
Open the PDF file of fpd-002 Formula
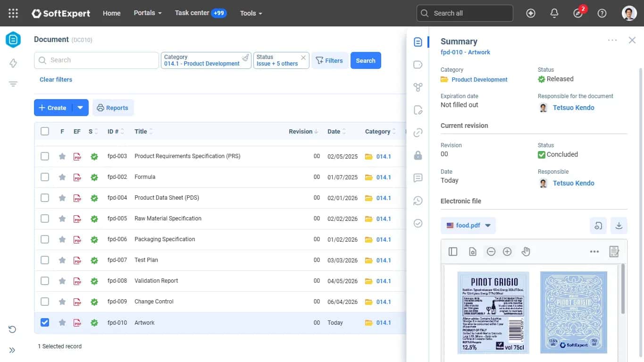[77, 177]
